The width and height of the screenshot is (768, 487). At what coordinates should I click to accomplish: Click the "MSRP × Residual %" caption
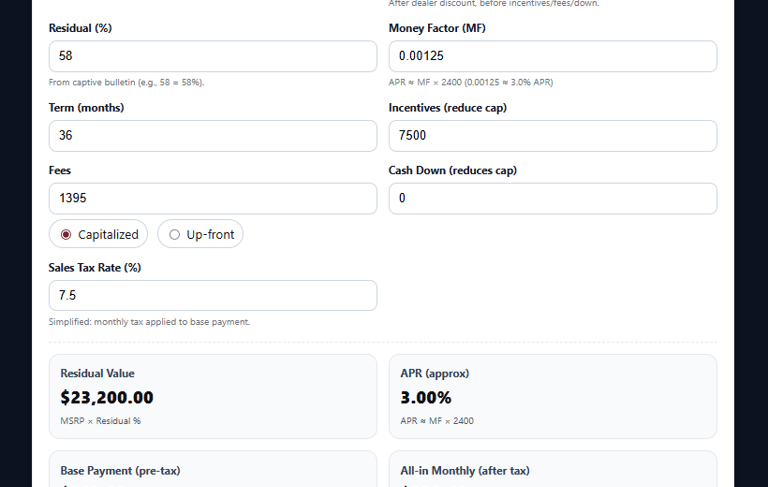pos(100,421)
